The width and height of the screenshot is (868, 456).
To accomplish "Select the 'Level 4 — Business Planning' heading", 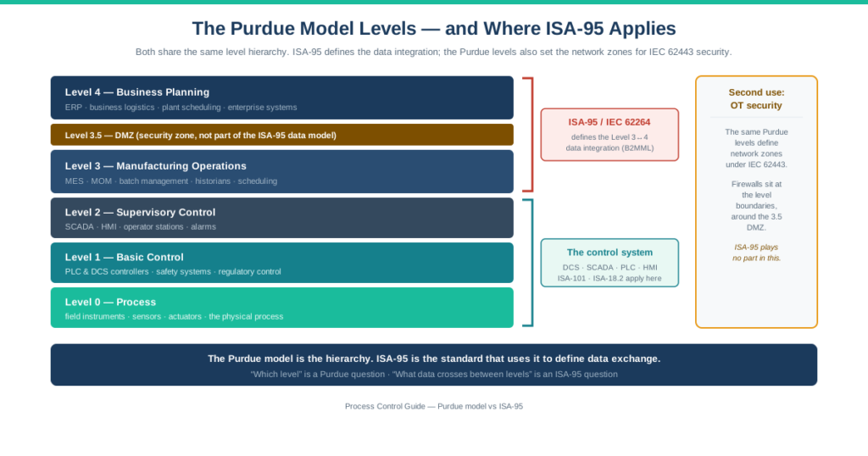I will coord(136,92).
